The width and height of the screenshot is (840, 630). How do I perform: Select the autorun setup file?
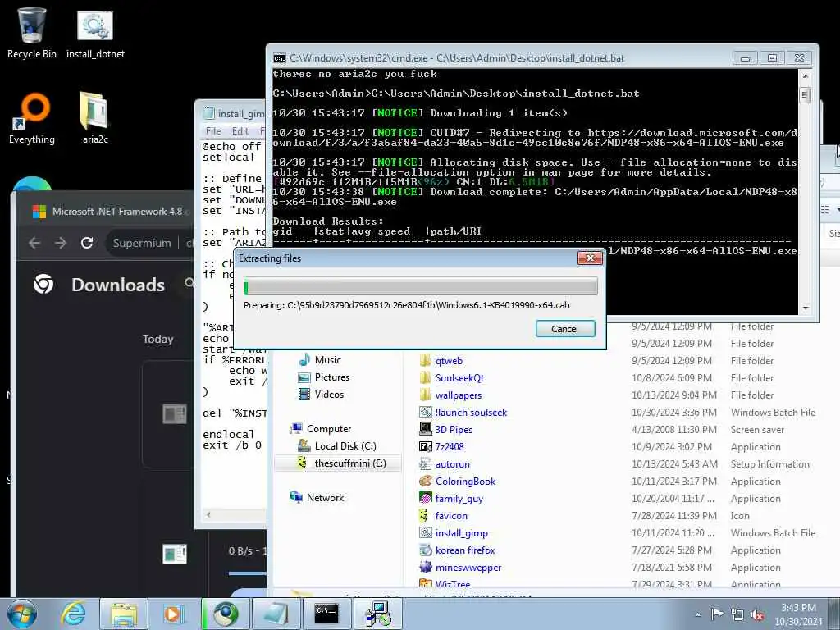(445, 464)
